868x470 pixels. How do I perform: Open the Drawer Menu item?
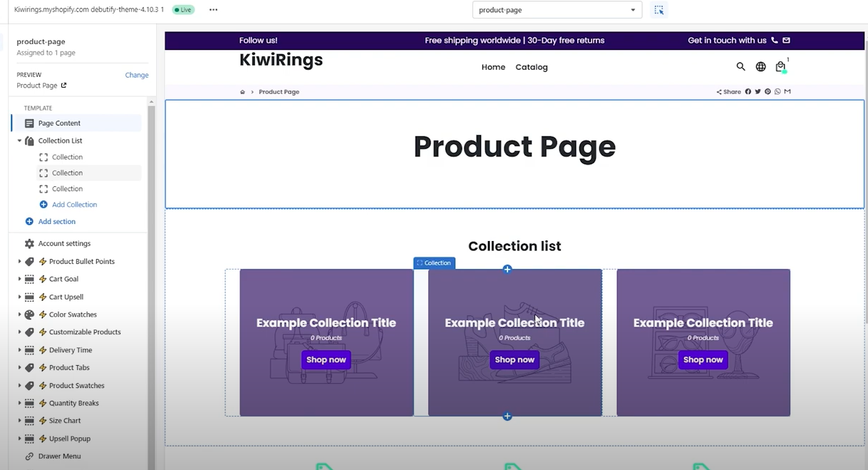point(59,456)
